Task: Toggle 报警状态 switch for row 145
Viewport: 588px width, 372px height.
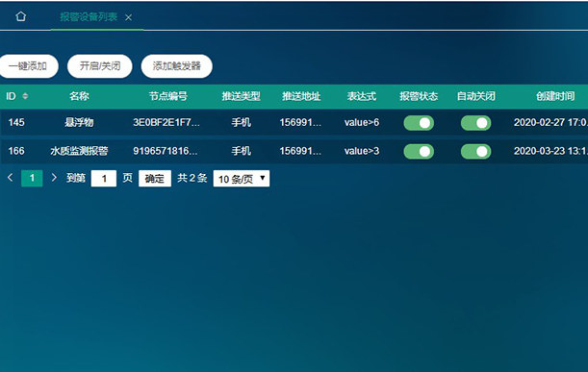Action: [419, 123]
